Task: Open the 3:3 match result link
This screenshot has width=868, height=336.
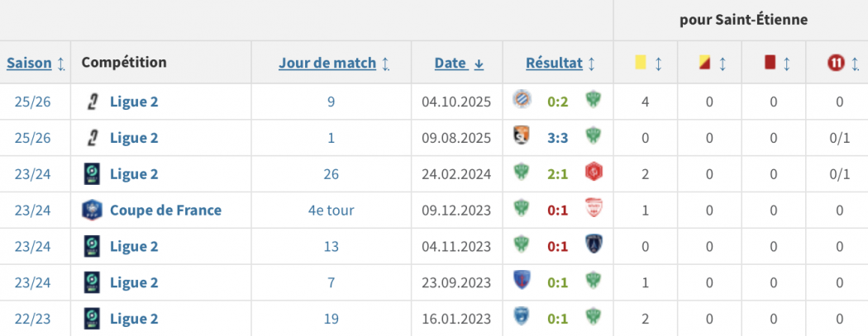Action: click(557, 137)
